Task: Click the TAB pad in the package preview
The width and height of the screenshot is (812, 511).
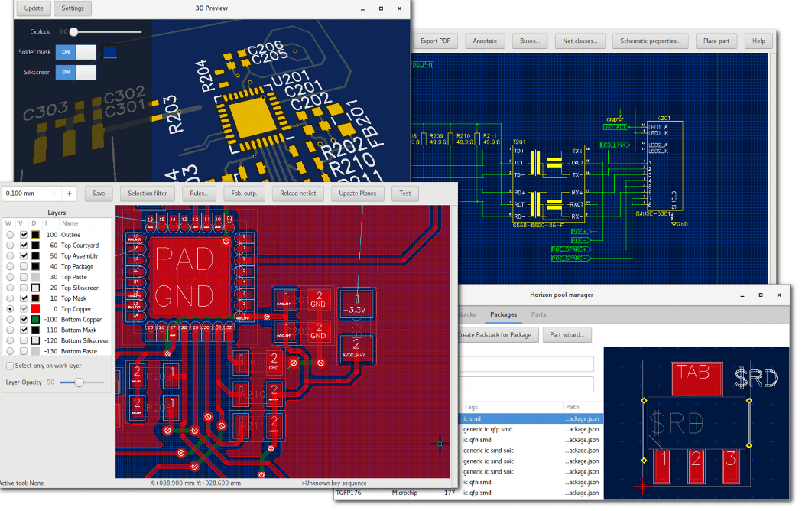Action: 697,379
